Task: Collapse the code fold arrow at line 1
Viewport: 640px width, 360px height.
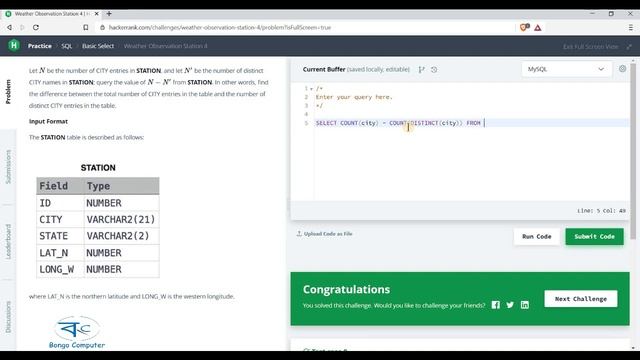Action: pos(311,89)
